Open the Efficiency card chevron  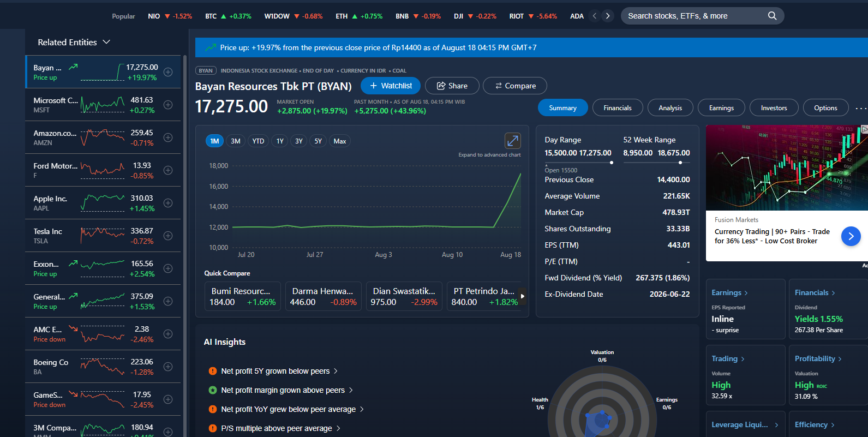point(833,425)
